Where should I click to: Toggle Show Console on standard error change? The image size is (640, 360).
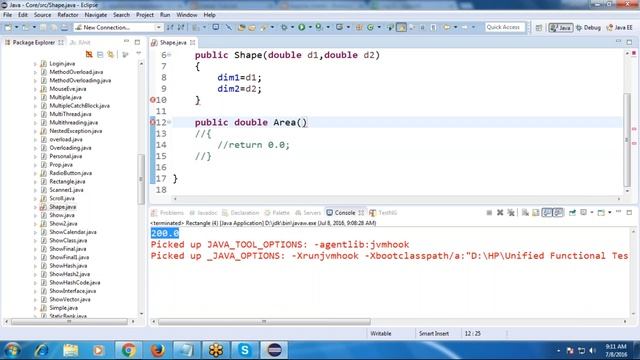point(558,213)
